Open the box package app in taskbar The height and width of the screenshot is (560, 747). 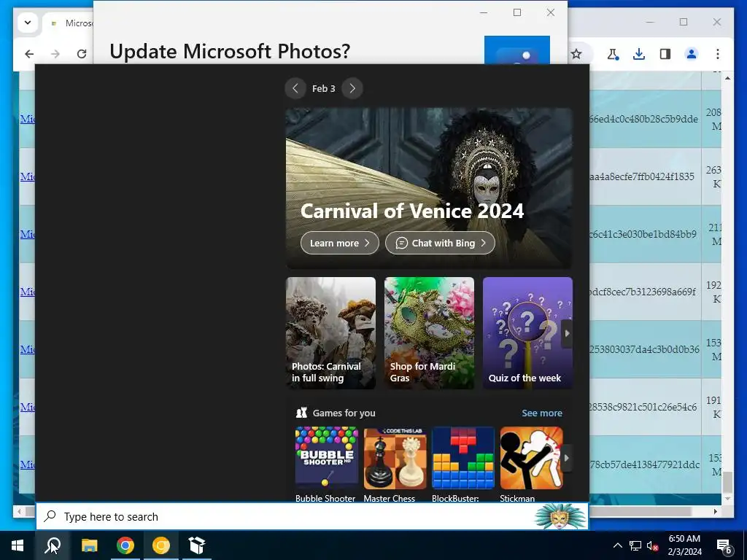pos(197,545)
